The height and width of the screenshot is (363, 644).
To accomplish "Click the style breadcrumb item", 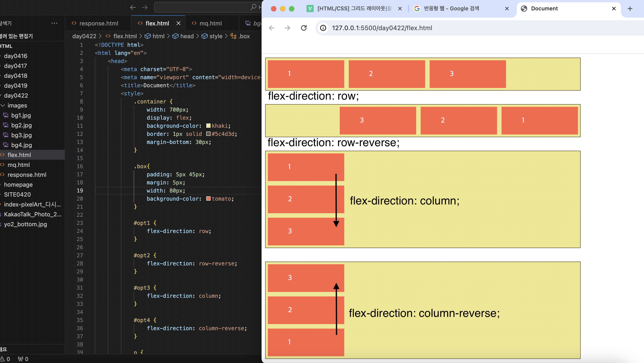I will 215,36.
